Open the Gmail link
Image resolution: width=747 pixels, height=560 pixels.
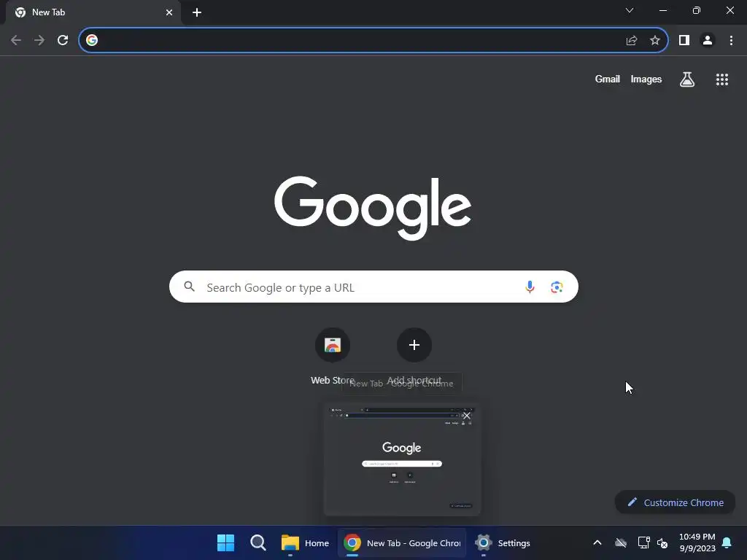tap(607, 79)
